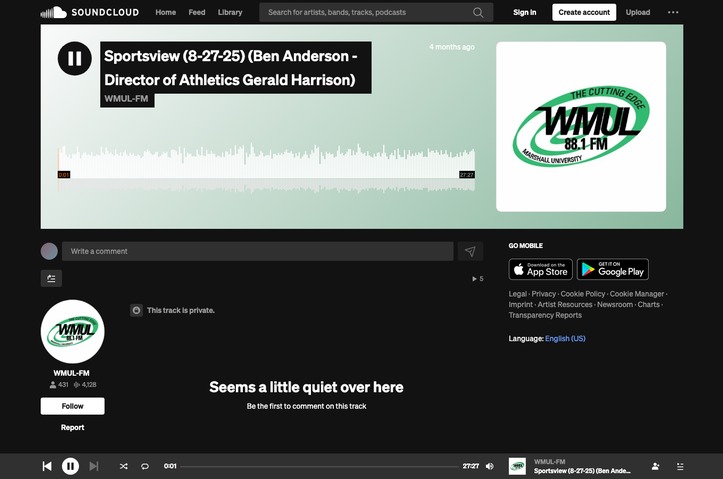Image resolution: width=723 pixels, height=479 pixels.
Task: Click the WMUL-FM name in bottom player
Action: point(550,461)
